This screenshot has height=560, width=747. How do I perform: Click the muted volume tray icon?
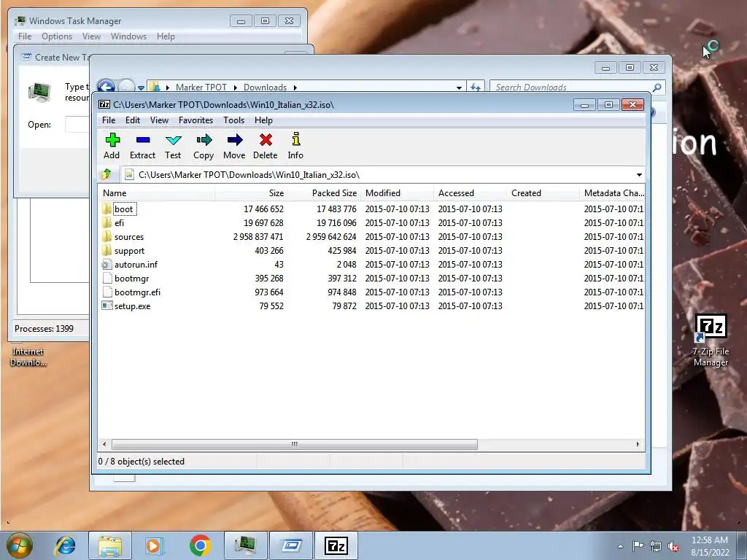[673, 545]
